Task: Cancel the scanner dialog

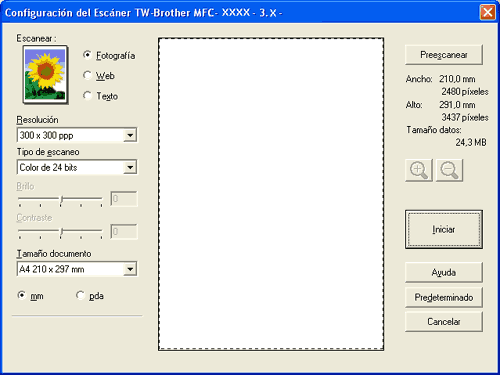Action: (444, 321)
